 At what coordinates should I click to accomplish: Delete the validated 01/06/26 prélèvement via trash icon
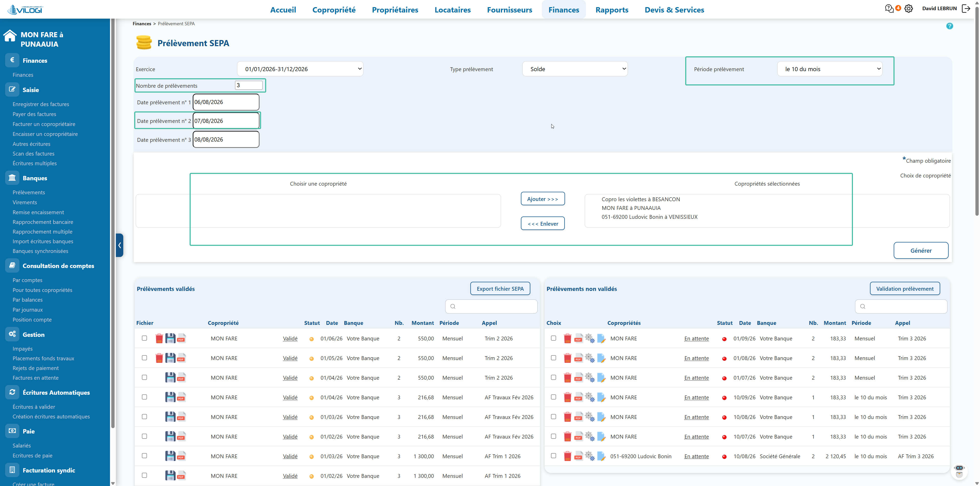coord(160,338)
